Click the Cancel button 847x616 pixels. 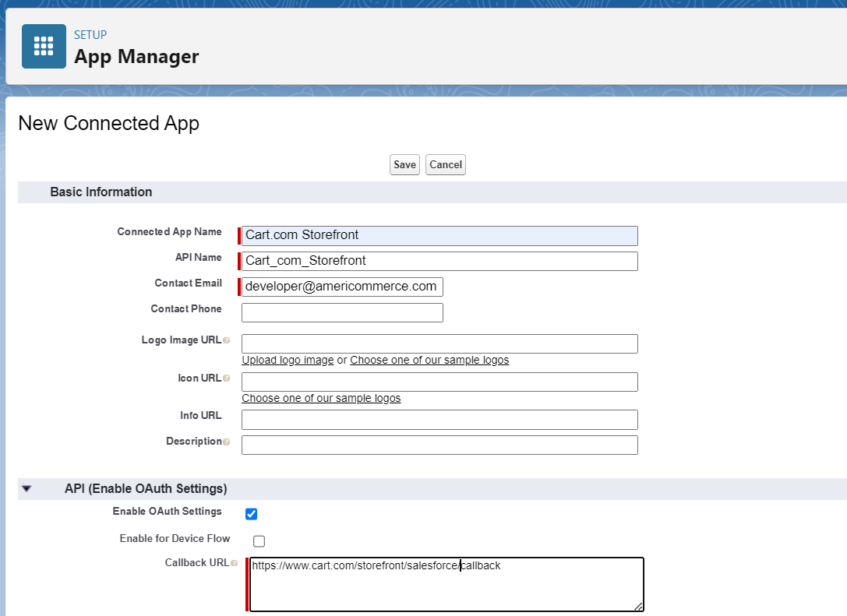(446, 164)
